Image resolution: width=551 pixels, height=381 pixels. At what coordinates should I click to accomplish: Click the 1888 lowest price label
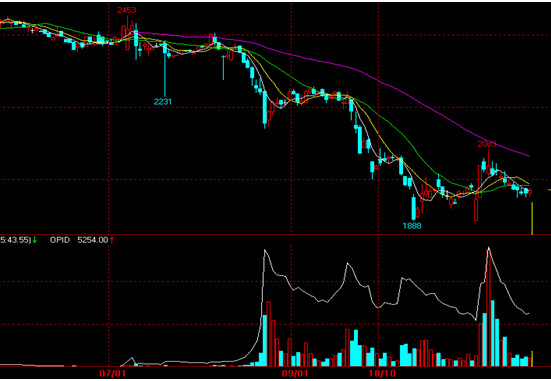(412, 226)
